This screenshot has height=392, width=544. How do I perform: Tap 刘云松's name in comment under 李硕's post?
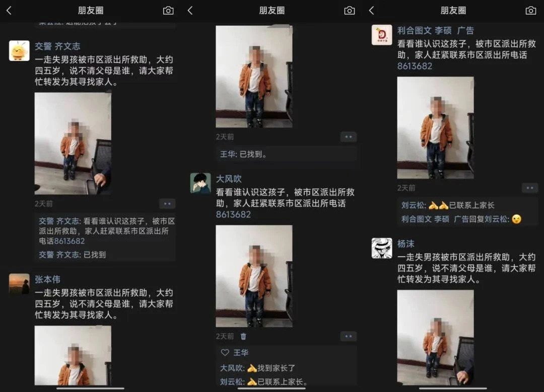tap(413, 205)
